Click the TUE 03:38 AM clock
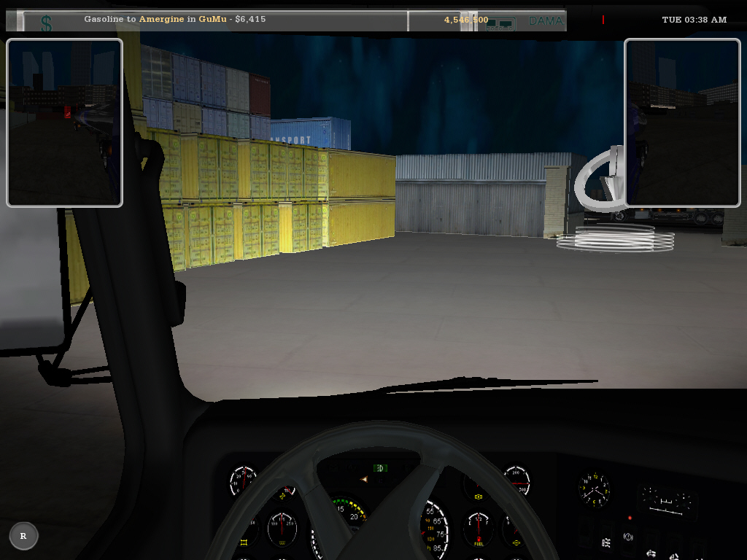This screenshot has width=747, height=560. tap(694, 20)
